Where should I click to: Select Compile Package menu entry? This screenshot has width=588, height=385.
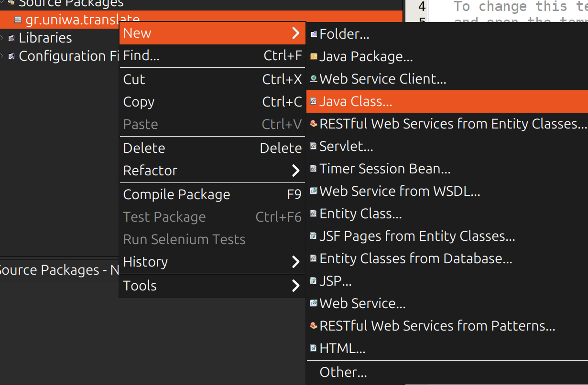(x=176, y=194)
